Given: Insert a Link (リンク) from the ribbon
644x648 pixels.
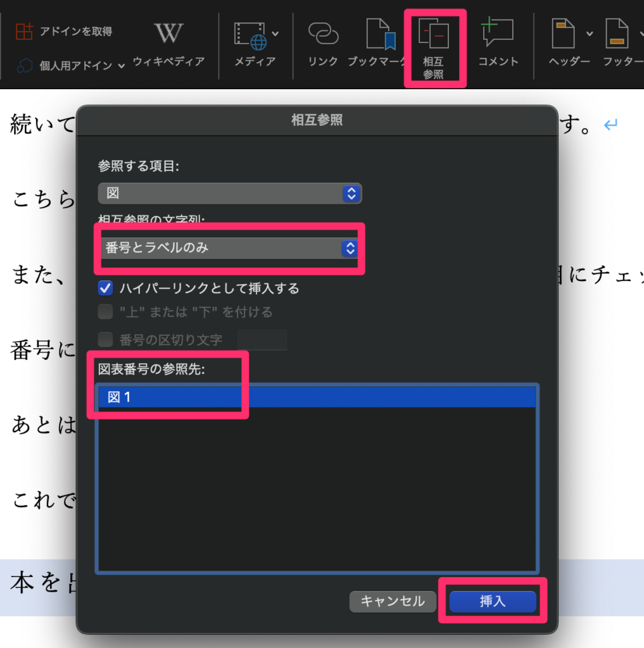Looking at the screenshot, I should pyautogui.click(x=323, y=34).
